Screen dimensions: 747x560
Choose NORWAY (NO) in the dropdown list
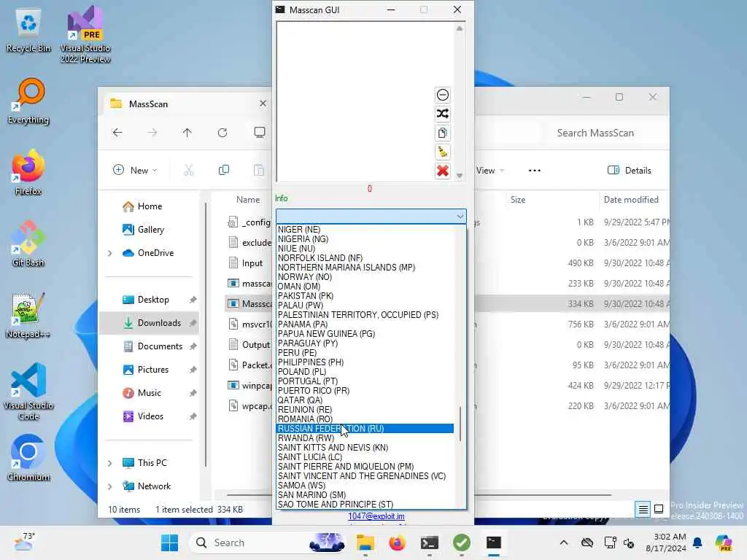(365, 276)
